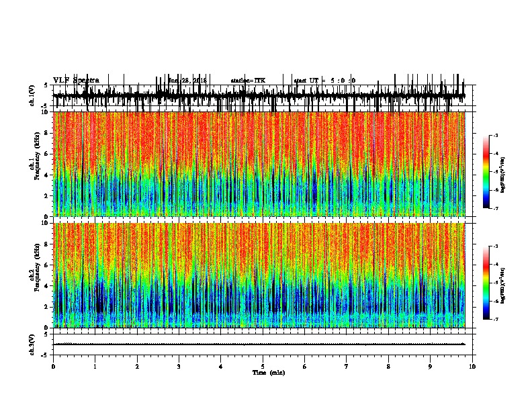532x411 pixels.
Task: Click the "5" tick on ch.1(V) axis
Action: coord(46,85)
